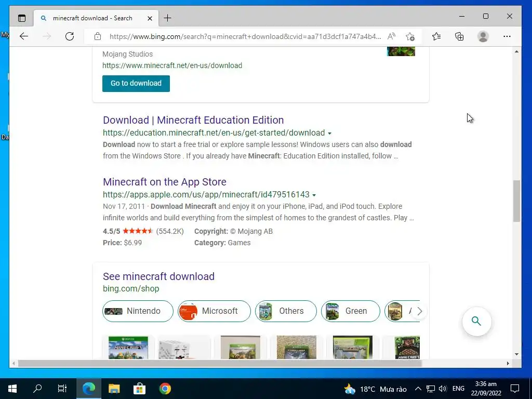Click the address bar URL

(x=245, y=36)
